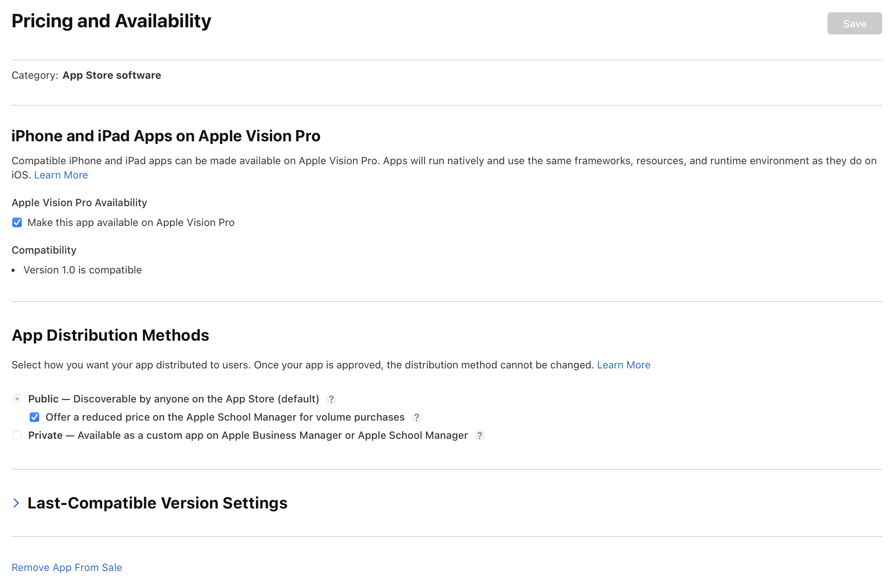Image resolution: width=896 pixels, height=588 pixels.
Task: Click the Compatibility section label
Action: [44, 250]
